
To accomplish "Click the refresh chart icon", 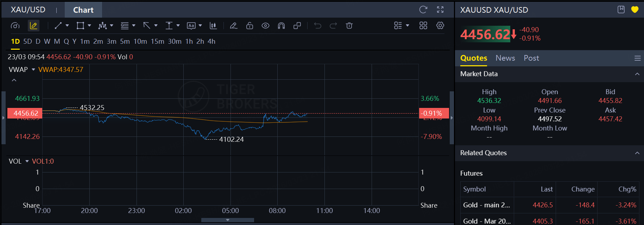I will point(423,10).
